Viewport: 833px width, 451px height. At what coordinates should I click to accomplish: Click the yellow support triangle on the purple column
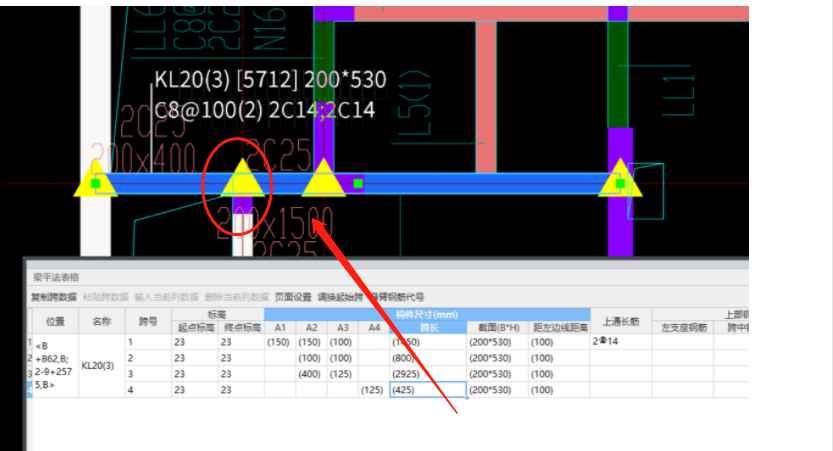coord(324,178)
